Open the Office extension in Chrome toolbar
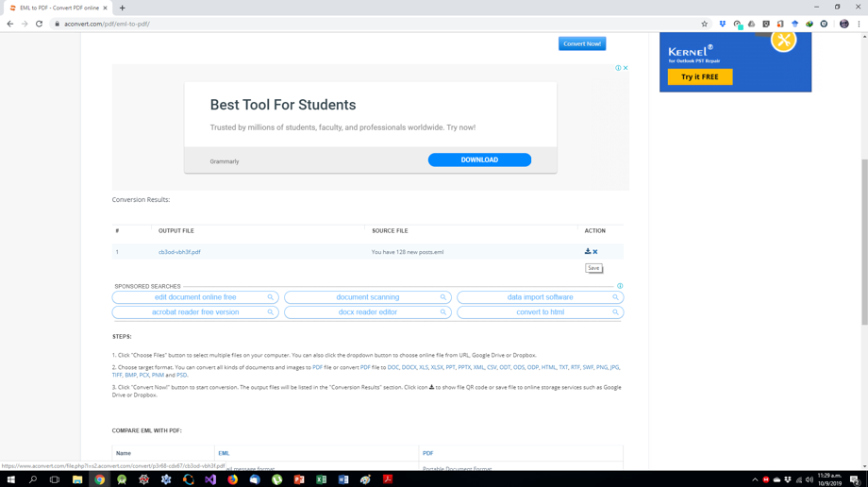Viewport: 868px width, 487px height. pyautogui.click(x=780, y=24)
